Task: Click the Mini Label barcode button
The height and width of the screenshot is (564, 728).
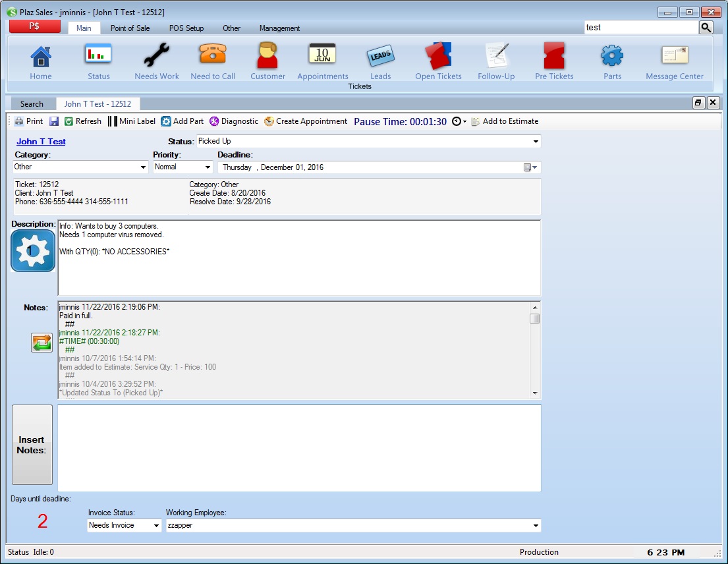Action: click(x=132, y=121)
